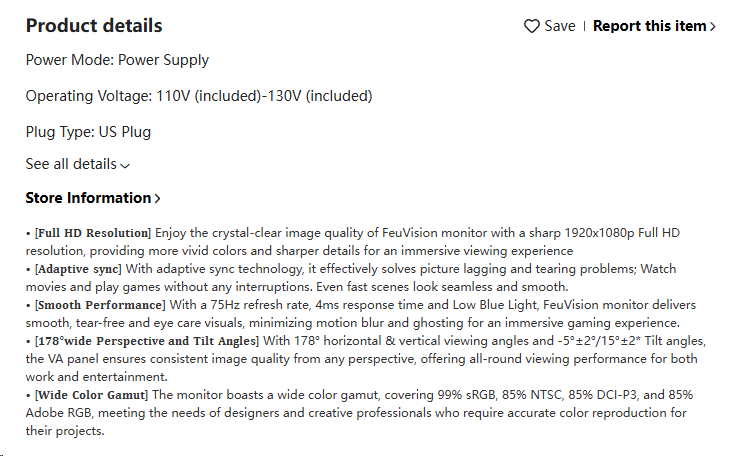This screenshot has height=456, width=739.
Task: Click the heart icon beside Save
Action: click(x=532, y=26)
